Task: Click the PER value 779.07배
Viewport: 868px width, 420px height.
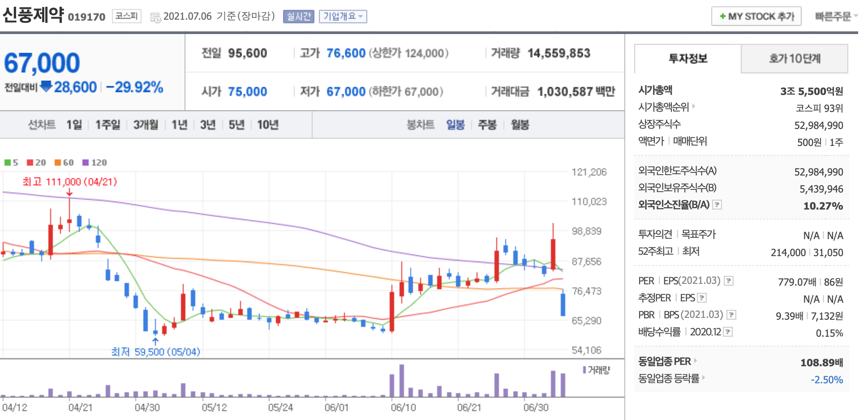Action: [x=797, y=282]
